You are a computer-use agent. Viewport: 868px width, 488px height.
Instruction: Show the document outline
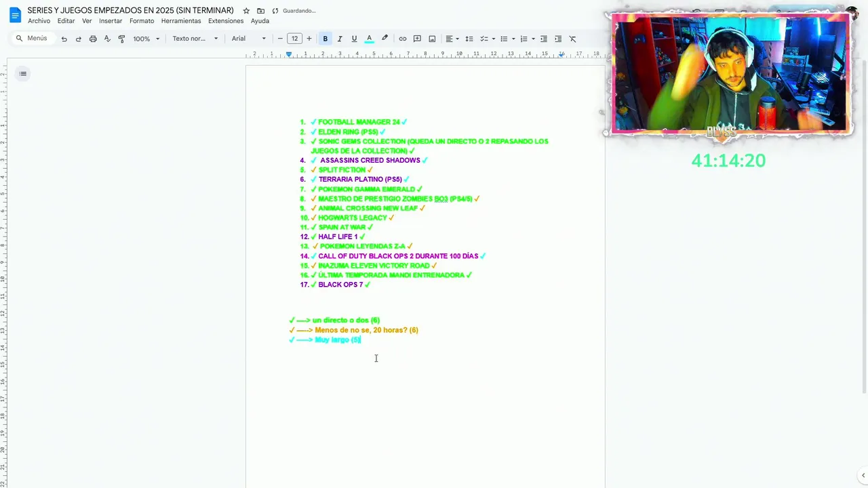[x=22, y=74]
